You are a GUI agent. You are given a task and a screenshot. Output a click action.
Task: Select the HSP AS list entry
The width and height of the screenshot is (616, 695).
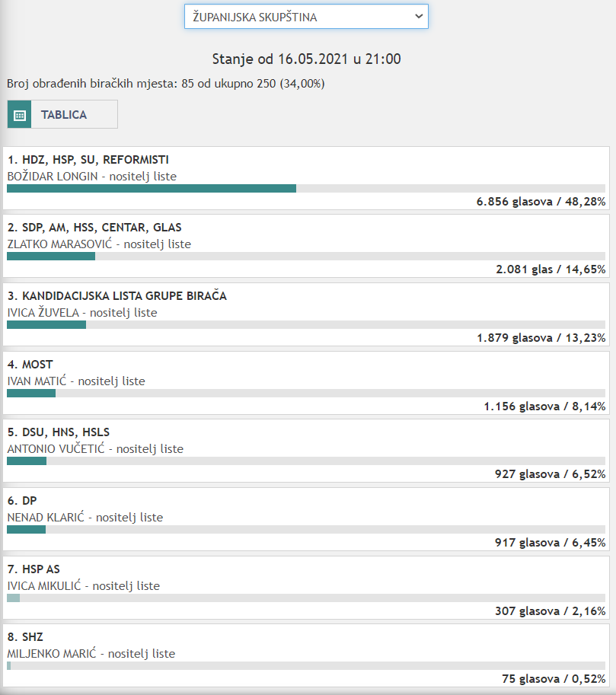34,569
